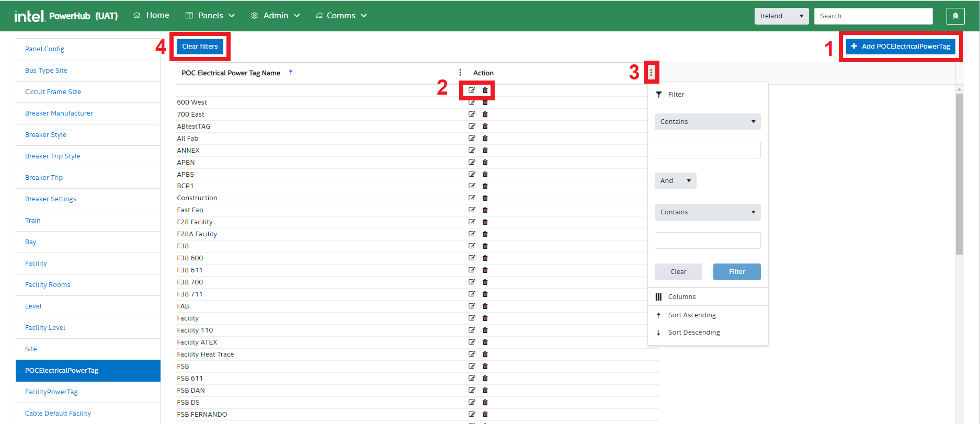Viewport: 980px width, 424px height.
Task: Open the And logic operator dropdown
Action: click(675, 181)
